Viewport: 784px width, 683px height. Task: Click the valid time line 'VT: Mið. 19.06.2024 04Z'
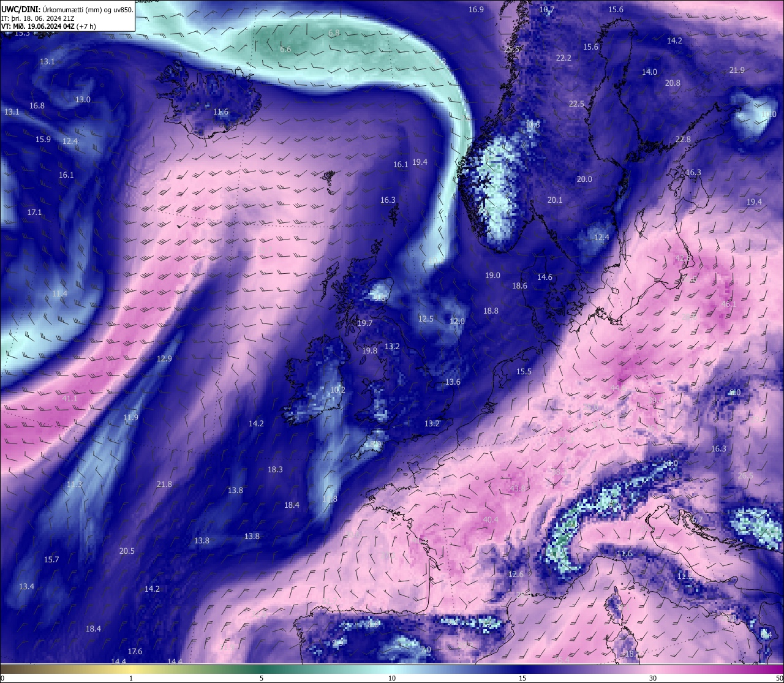click(x=39, y=26)
